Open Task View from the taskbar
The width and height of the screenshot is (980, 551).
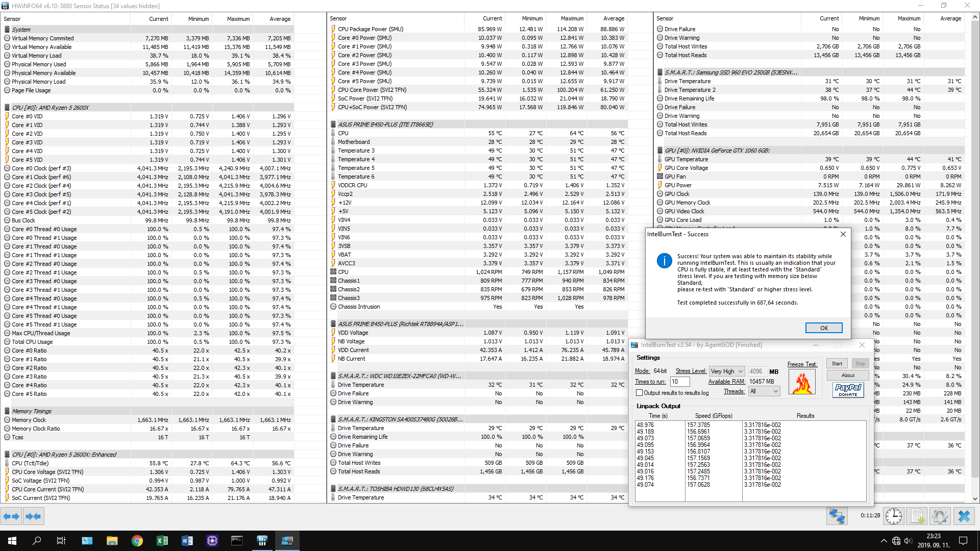[61, 541]
